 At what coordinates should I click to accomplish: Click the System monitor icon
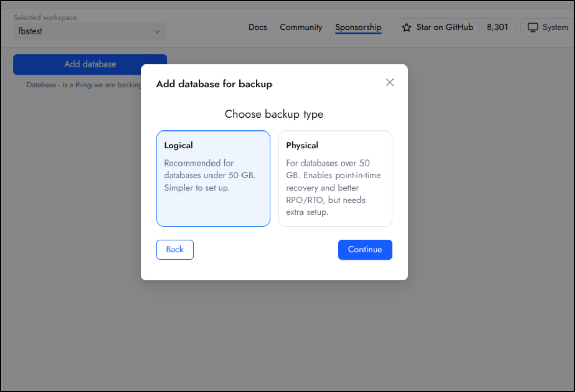point(533,28)
